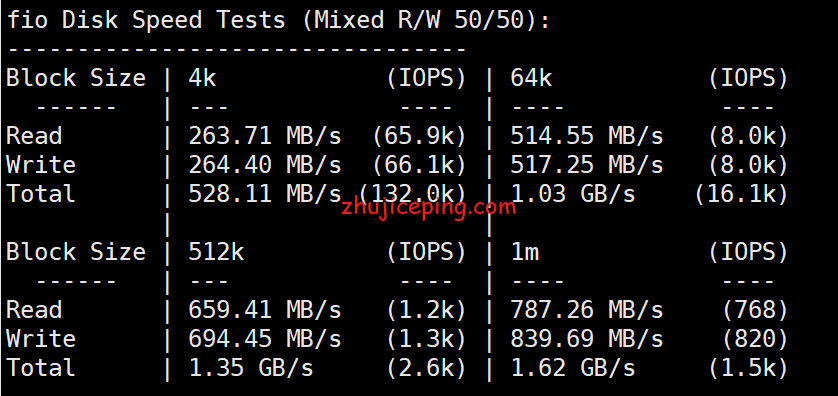Click the 1.35 GB/s total value
Screen dimensions: 838x396
coord(251,368)
